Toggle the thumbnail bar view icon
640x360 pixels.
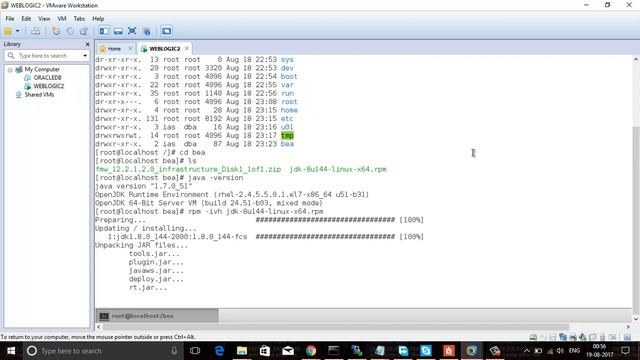(118, 31)
